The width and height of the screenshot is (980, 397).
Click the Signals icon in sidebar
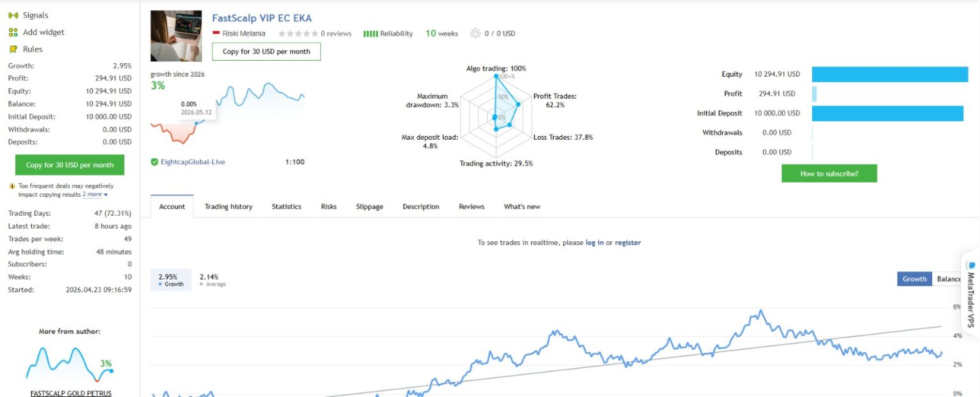(13, 15)
